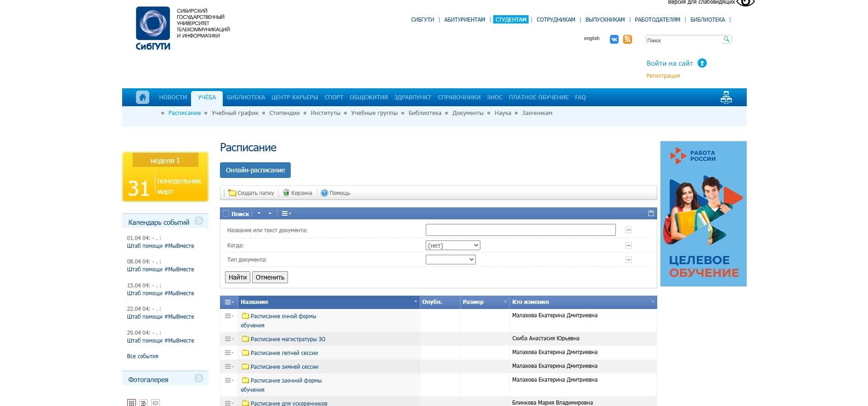Click the document name text field

[x=520, y=230]
